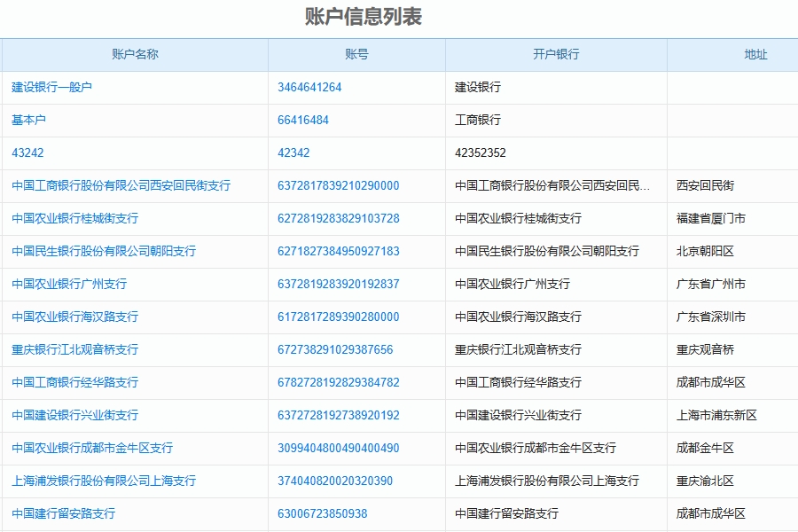Viewport: 798px width, 532px height.
Task: Click account number 42342
Action: [293, 153]
